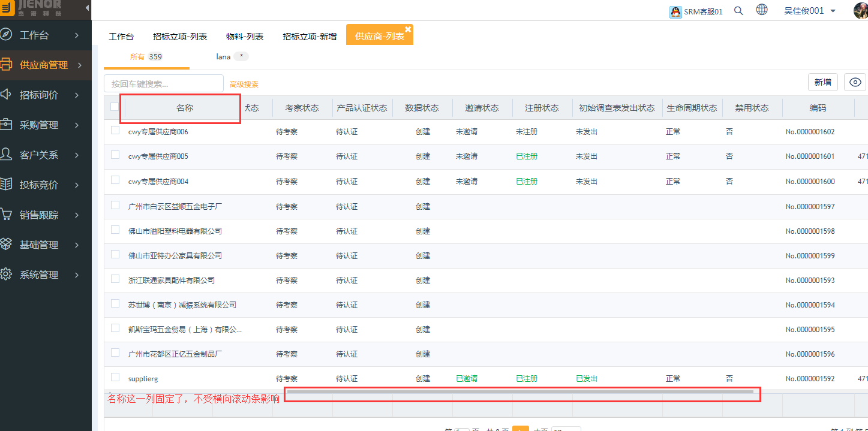Check the box for cwy专属供应商004
Screen dimensions: 868x431
(x=115, y=180)
